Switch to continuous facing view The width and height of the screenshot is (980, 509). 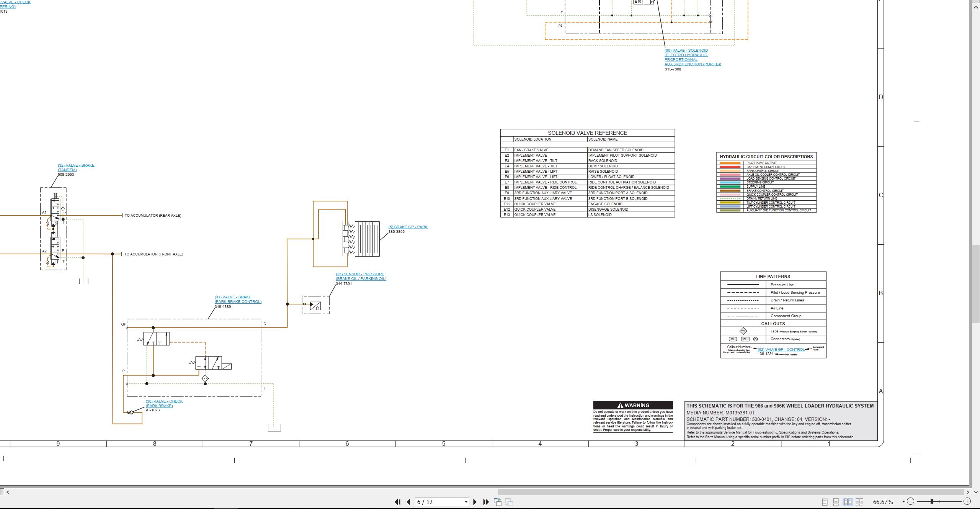(859, 502)
